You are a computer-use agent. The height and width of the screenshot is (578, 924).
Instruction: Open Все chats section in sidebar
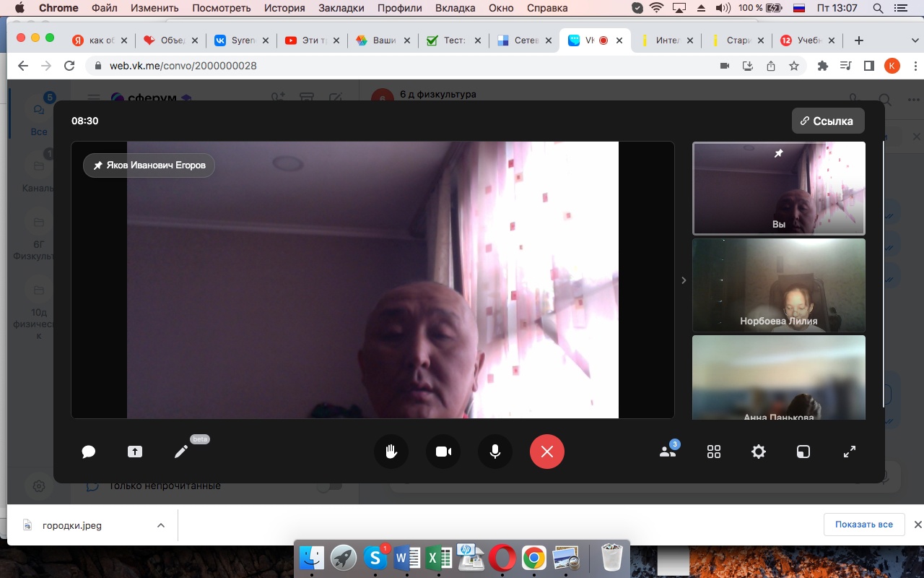39,116
